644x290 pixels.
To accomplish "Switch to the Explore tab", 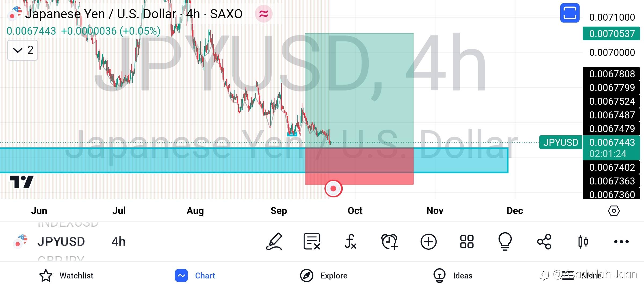I will click(x=323, y=275).
